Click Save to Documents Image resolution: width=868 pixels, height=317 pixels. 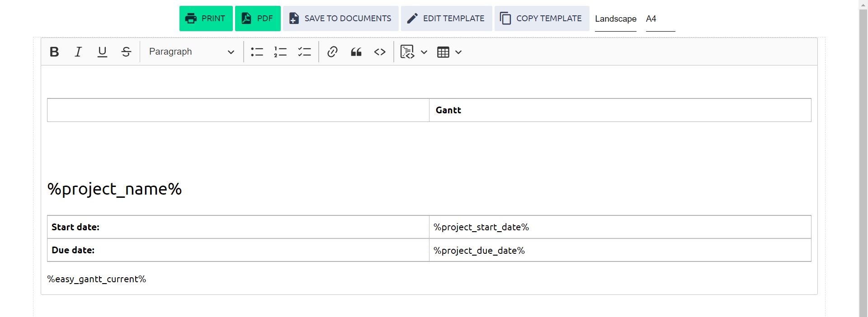point(340,19)
